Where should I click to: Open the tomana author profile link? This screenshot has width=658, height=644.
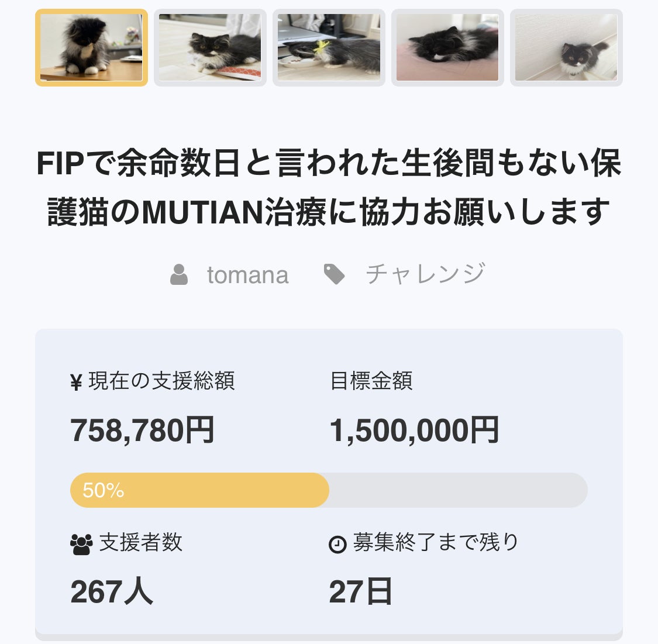pyautogui.click(x=247, y=275)
